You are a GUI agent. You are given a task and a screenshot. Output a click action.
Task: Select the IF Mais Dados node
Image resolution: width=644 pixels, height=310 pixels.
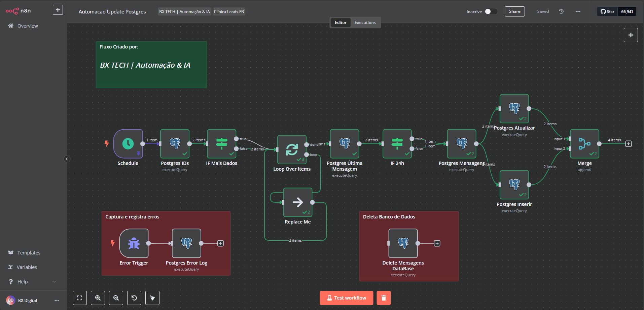point(221,144)
